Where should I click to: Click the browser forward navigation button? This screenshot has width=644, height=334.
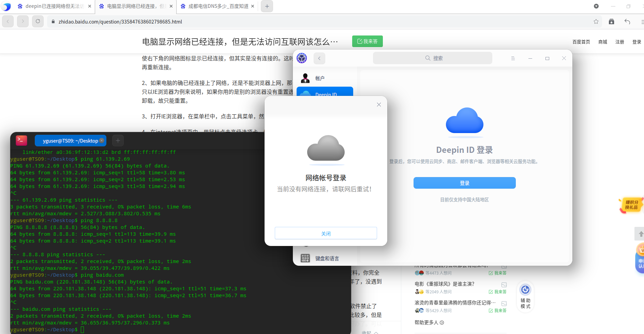point(23,21)
